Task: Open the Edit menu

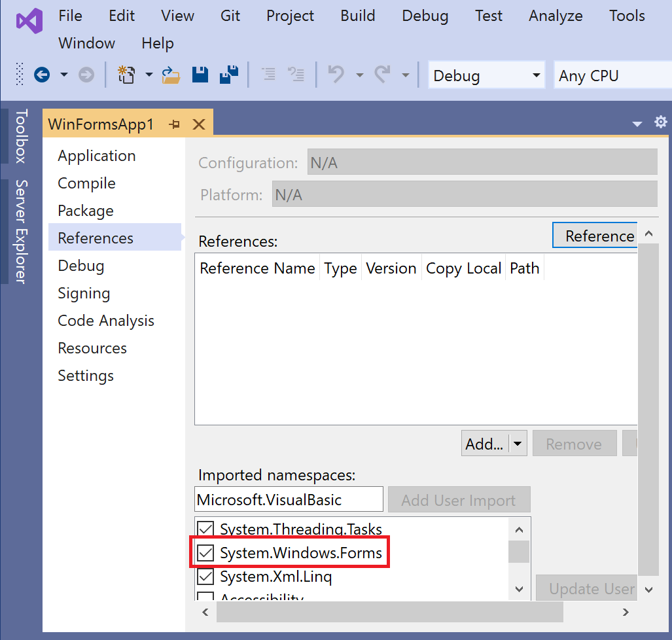Action: coord(122,16)
